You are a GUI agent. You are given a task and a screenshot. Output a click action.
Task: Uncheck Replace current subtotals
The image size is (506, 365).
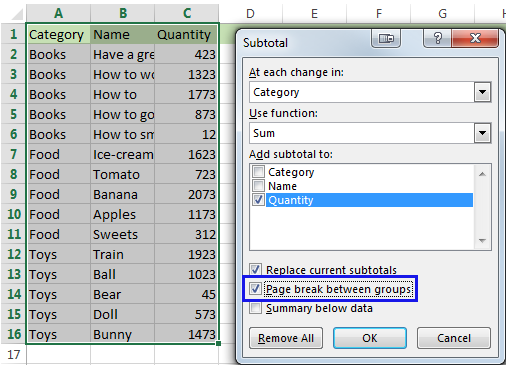[x=255, y=269]
